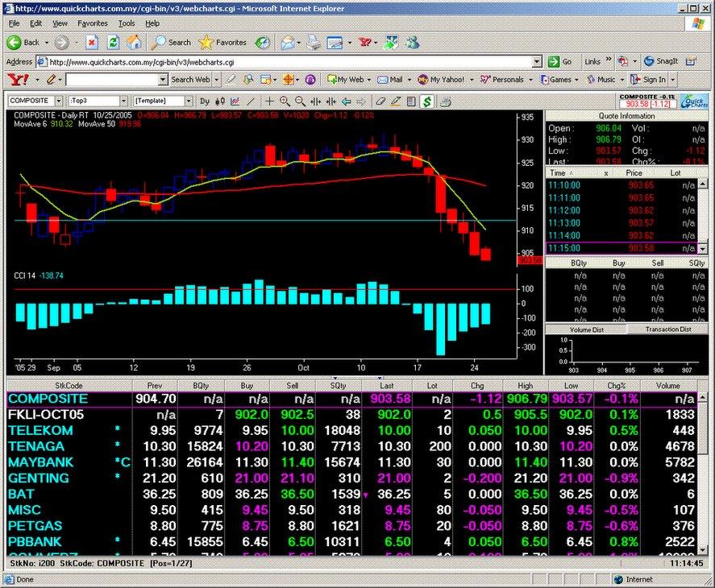Viewport: 715px width, 588px height.
Task: Sort the stock table by the Chg% column header
Action: [617, 386]
